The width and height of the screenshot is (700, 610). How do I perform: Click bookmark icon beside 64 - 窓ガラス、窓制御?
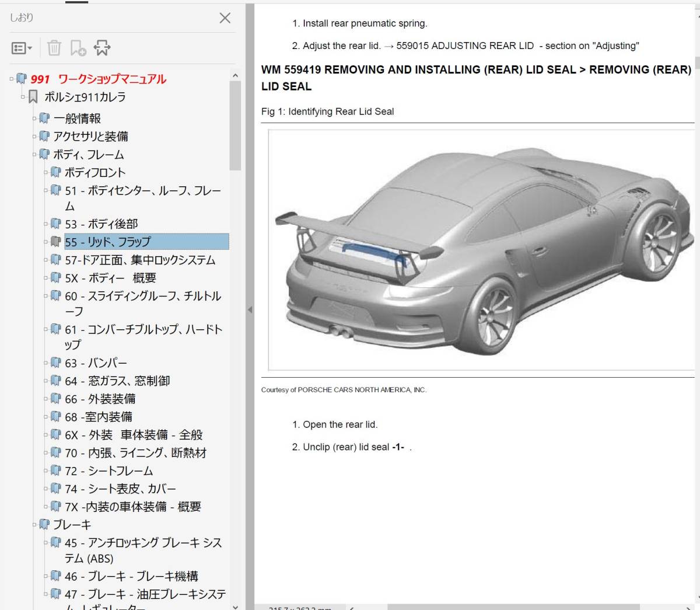[x=56, y=381]
